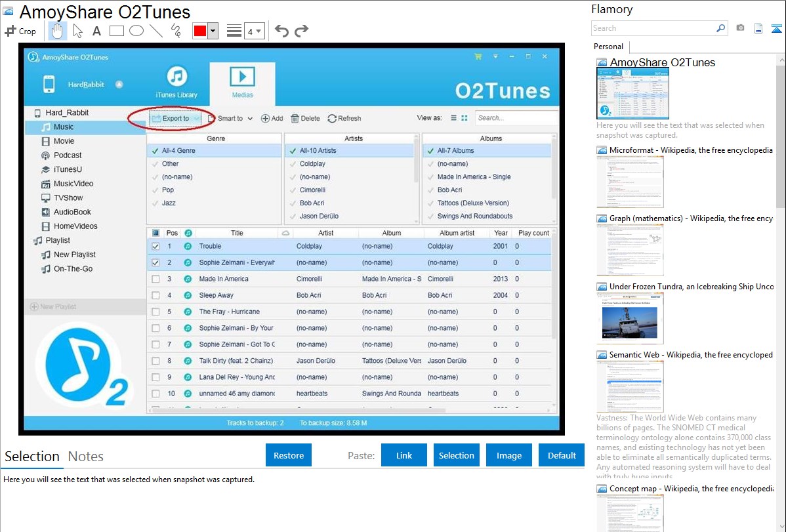Open the line width 4 dropdown

point(255,31)
